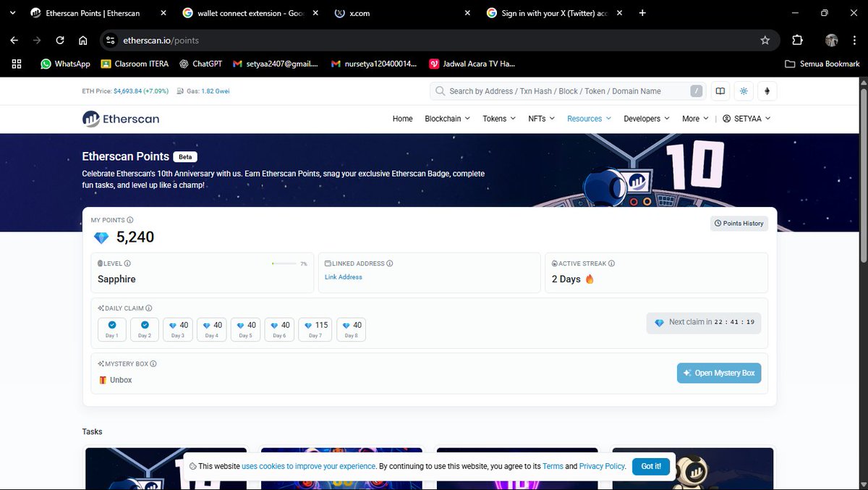This screenshot has width=868, height=490.
Task: Click the 1.82 Gwei gas link
Action: [216, 91]
